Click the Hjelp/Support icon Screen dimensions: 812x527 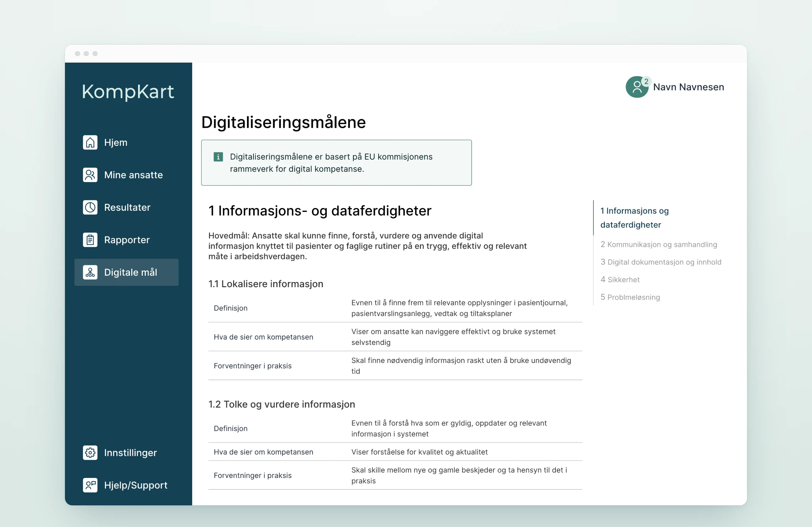(x=90, y=485)
